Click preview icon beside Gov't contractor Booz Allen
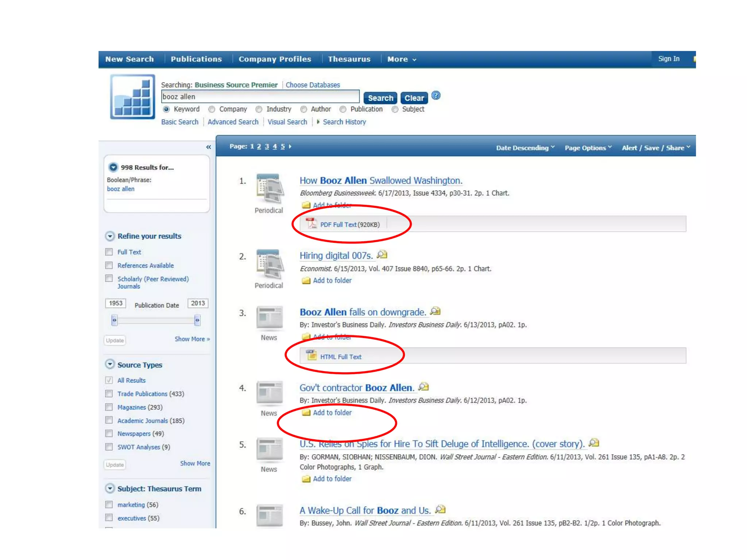Image resolution: width=747 pixels, height=560 pixels. click(423, 387)
